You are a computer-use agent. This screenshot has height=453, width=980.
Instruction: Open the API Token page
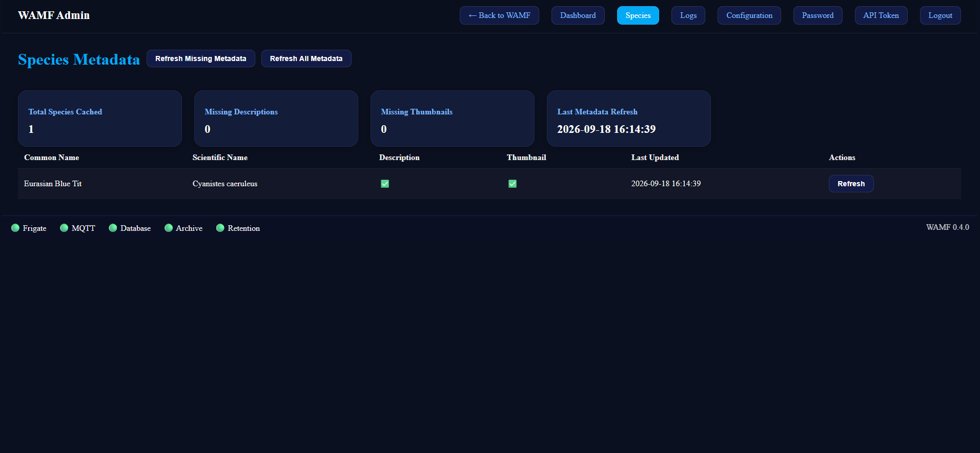[881, 15]
